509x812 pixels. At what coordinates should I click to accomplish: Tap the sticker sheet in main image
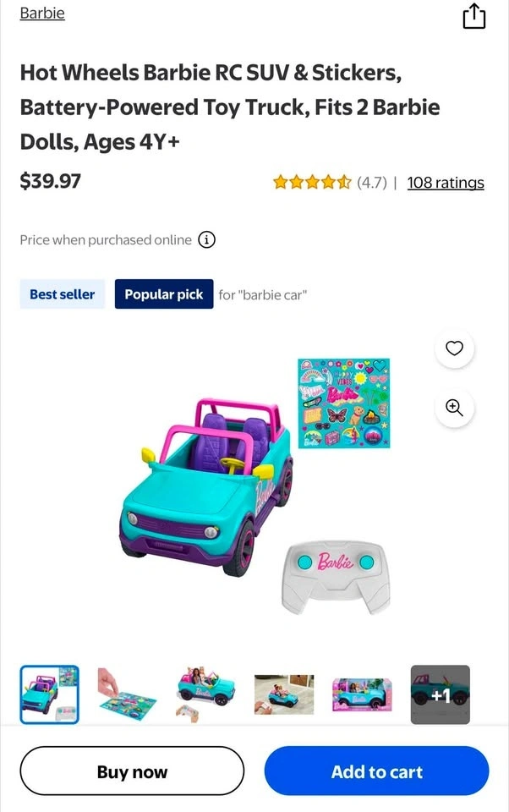344,403
